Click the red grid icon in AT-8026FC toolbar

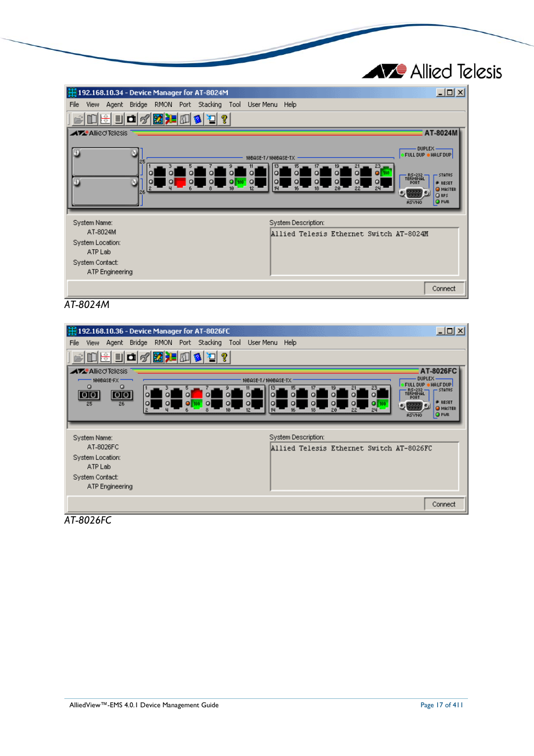click(105, 357)
